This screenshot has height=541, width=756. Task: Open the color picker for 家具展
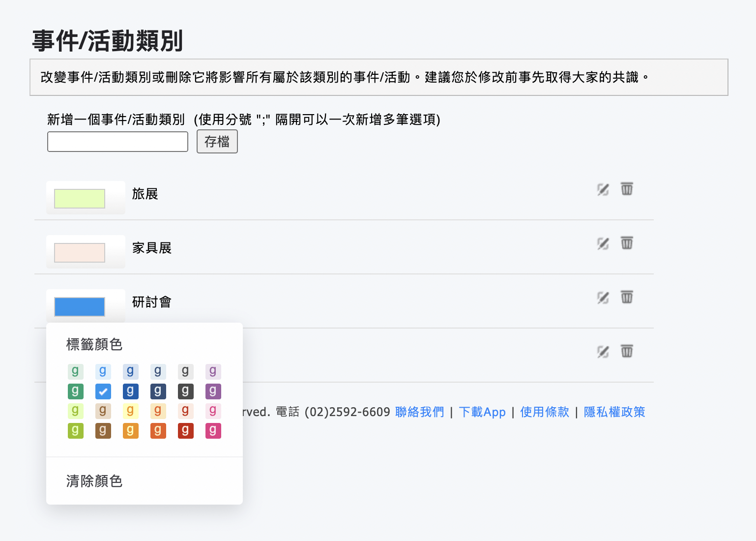tap(79, 252)
